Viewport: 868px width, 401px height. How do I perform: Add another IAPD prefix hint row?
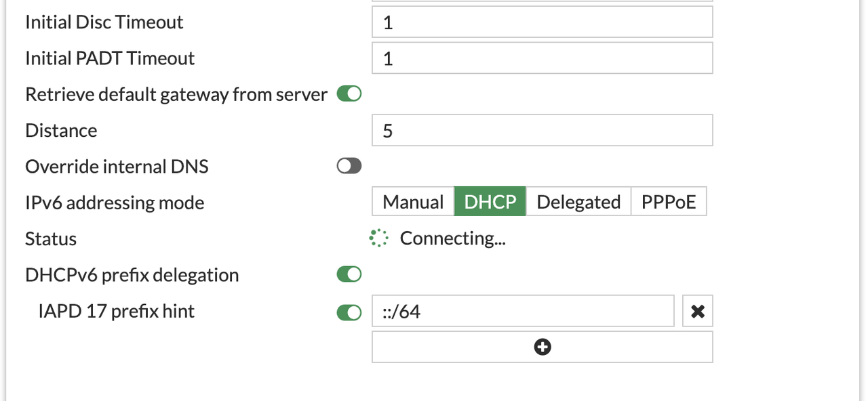coord(542,347)
